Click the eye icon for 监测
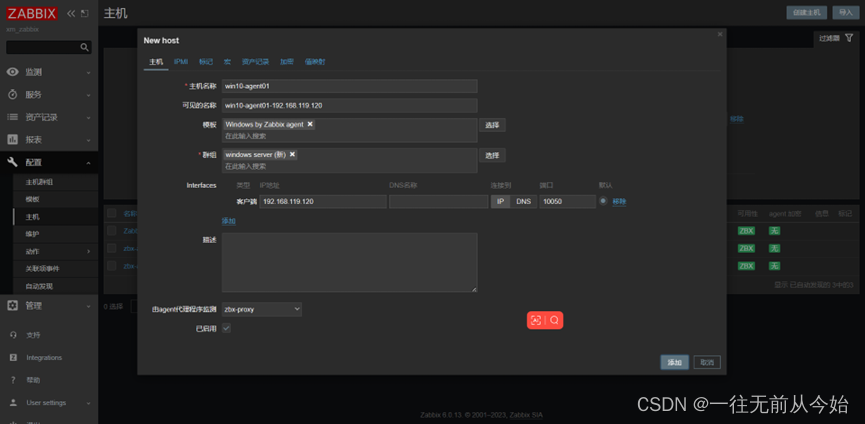 point(12,72)
